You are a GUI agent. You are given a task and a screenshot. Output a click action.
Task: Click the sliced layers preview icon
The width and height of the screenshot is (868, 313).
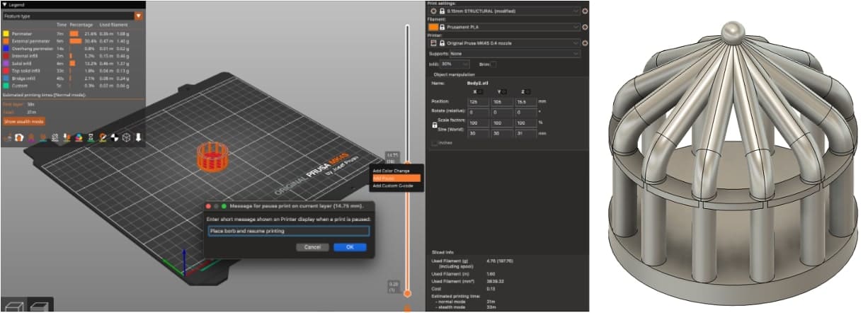point(40,306)
